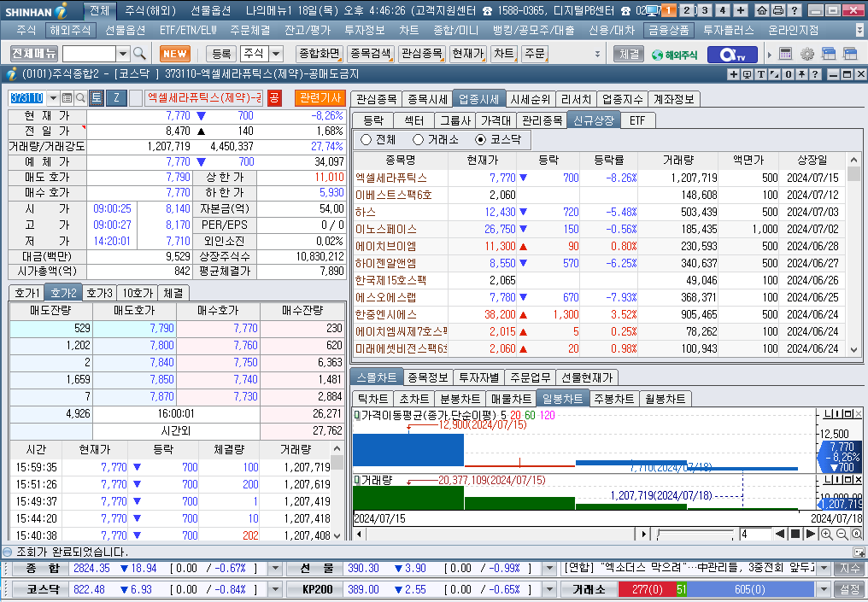This screenshot has width=868, height=602.
Task: Open the calculator icon in toolbar
Action: [785, 54]
